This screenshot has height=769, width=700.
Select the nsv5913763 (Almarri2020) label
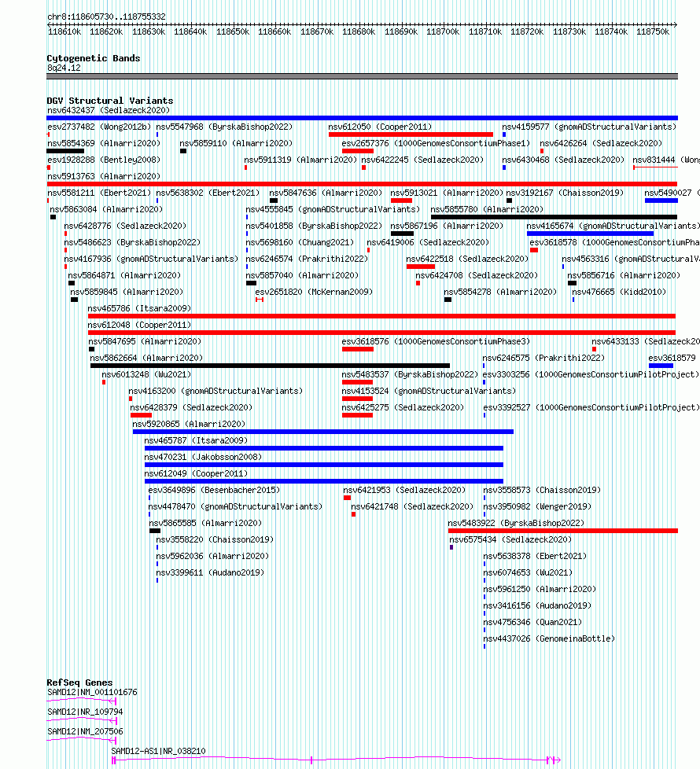[104, 176]
